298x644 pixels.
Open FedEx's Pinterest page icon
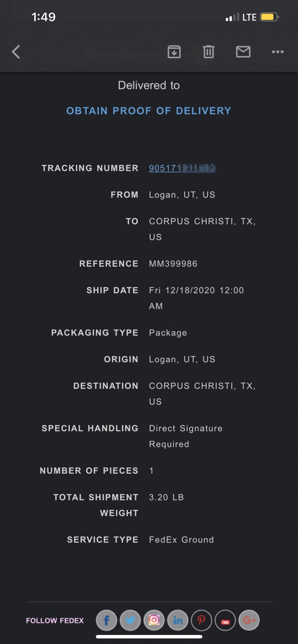pos(201,620)
